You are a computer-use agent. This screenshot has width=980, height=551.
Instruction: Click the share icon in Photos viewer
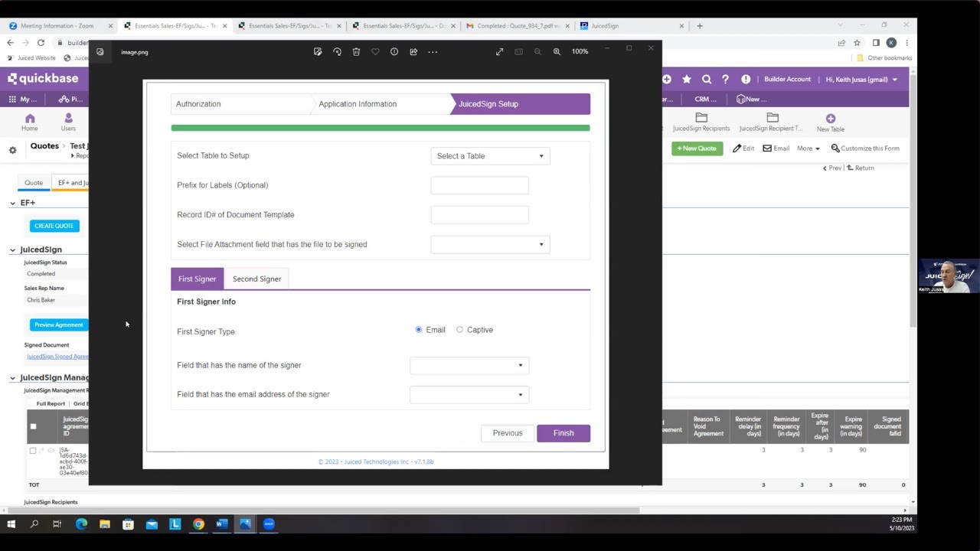tap(413, 52)
